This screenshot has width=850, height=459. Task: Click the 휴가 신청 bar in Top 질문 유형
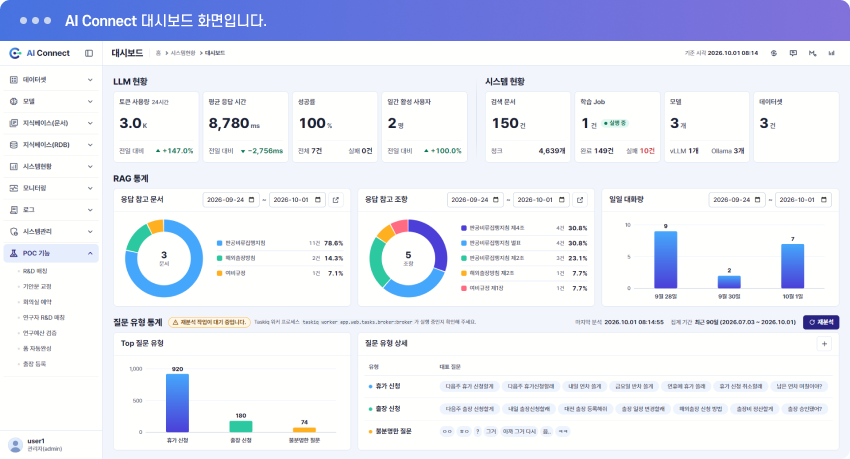[x=177, y=403]
